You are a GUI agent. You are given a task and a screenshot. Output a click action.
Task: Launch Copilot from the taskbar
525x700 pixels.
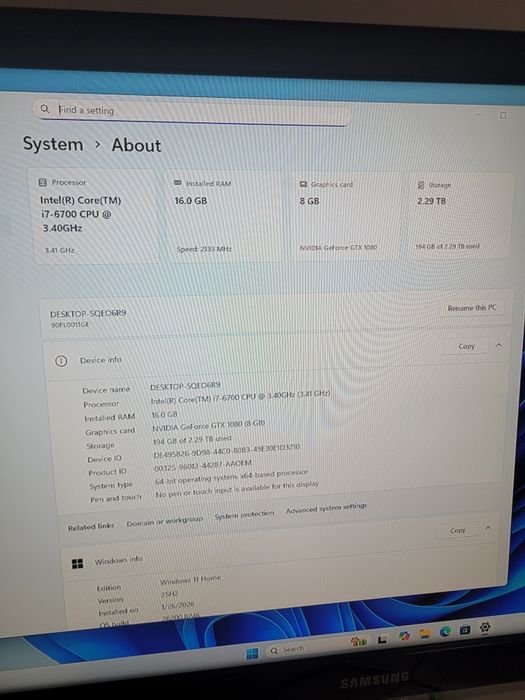pyautogui.click(x=404, y=636)
